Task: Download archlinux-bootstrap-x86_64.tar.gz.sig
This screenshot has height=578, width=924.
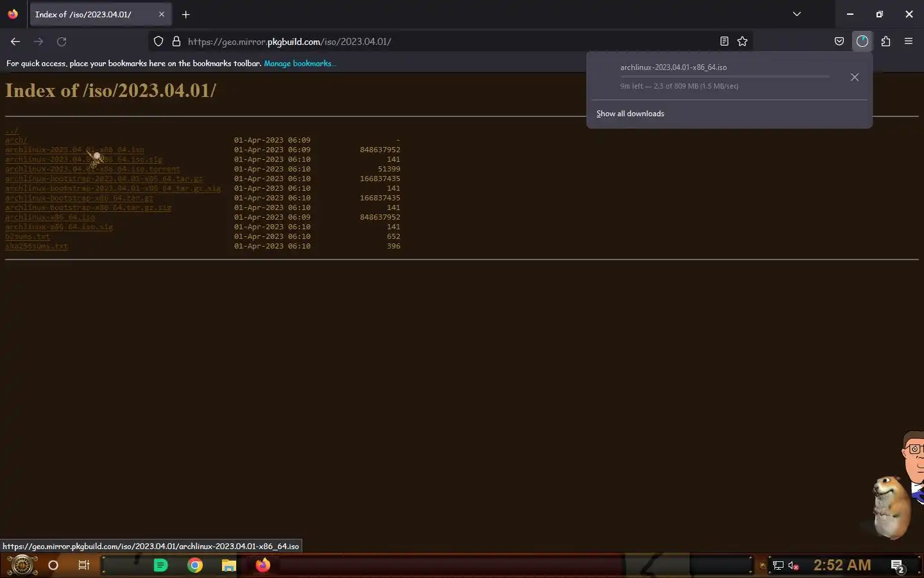Action: point(89,207)
